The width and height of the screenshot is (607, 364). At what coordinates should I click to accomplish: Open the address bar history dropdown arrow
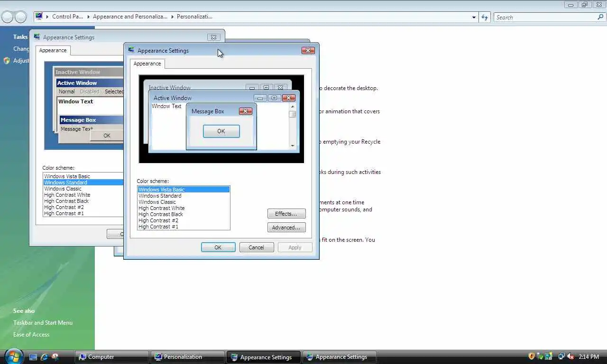474,17
